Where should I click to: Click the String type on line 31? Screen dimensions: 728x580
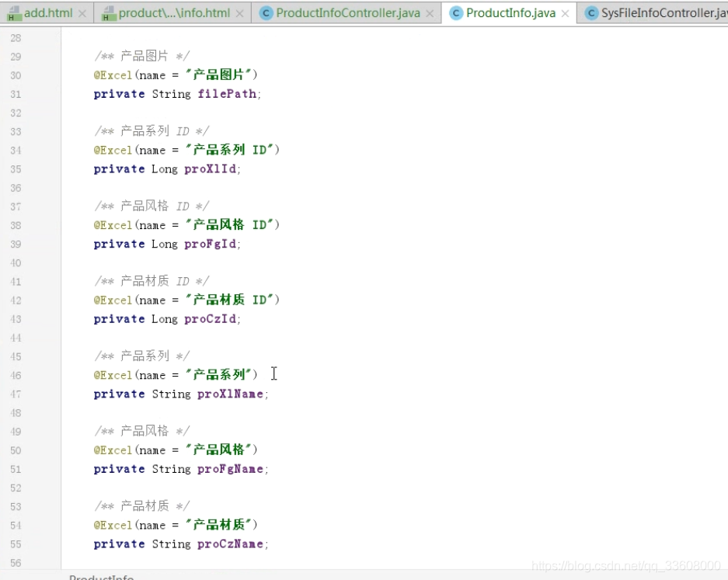point(172,94)
